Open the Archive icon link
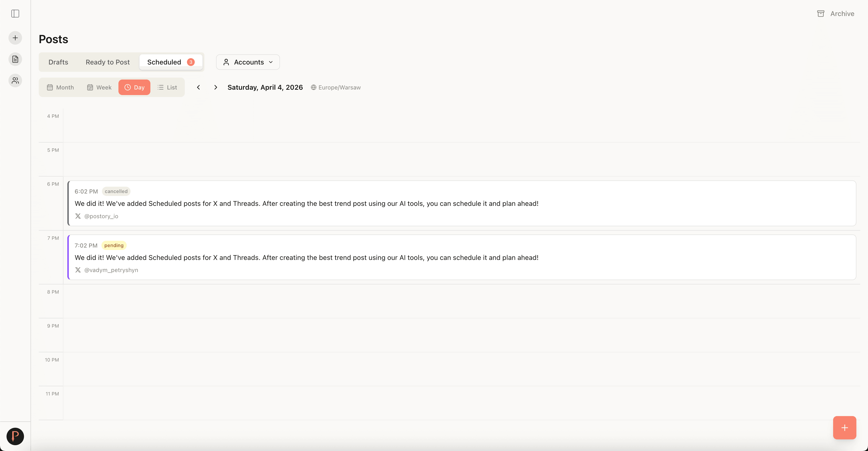The image size is (868, 451). pyautogui.click(x=836, y=14)
